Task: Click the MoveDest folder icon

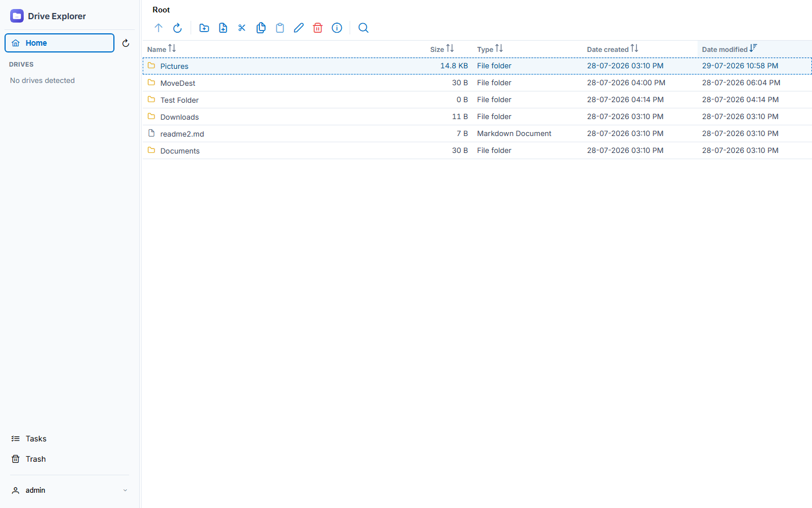Action: click(151, 82)
